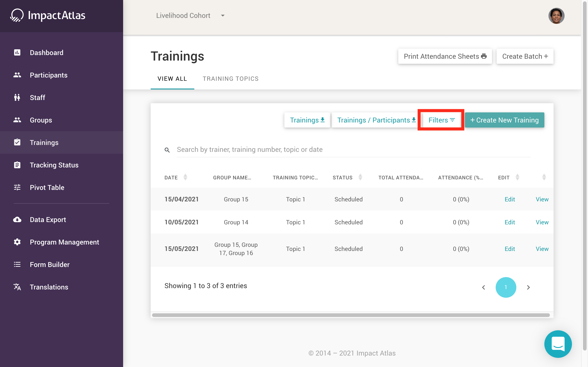Toggle sort on the Edit column

coord(517,177)
